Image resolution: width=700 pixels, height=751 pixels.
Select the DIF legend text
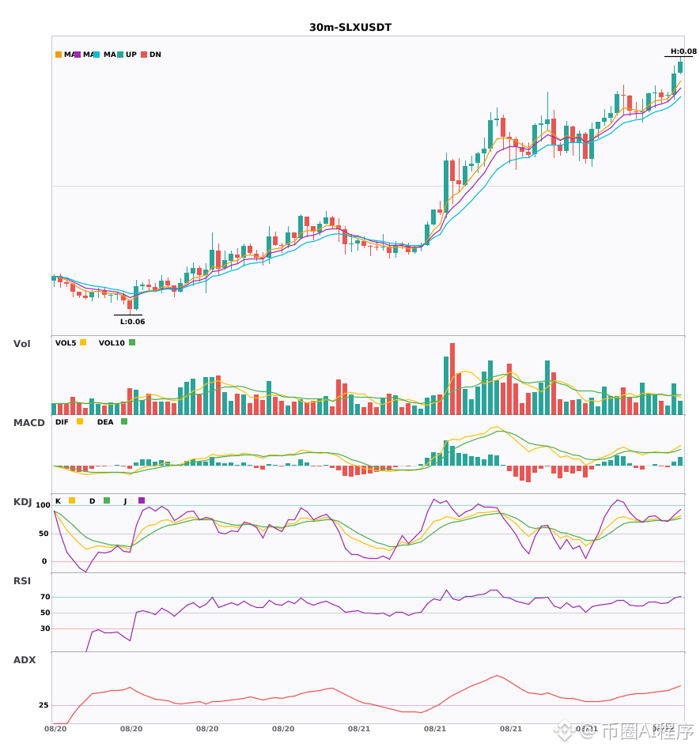(62, 422)
